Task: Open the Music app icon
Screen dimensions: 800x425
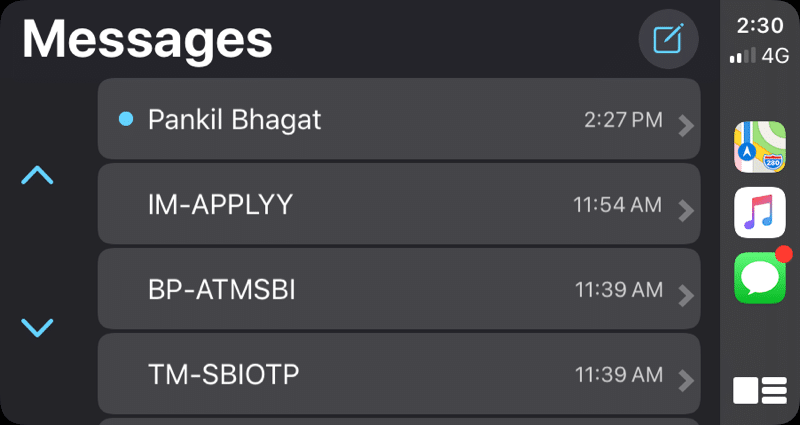Action: [x=760, y=212]
